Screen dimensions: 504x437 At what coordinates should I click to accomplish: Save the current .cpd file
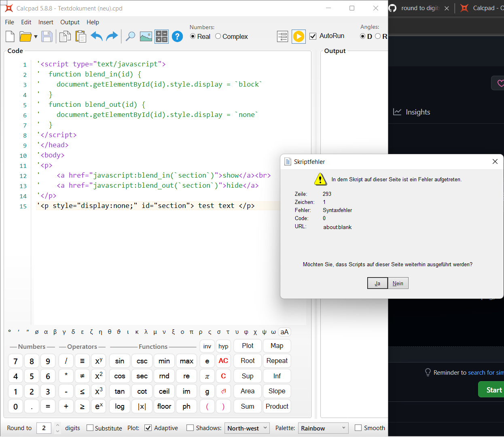47,36
